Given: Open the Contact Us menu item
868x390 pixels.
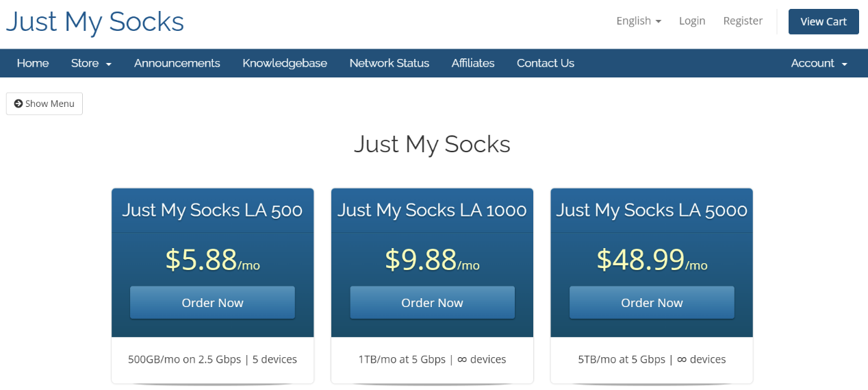Looking at the screenshot, I should pyautogui.click(x=546, y=63).
